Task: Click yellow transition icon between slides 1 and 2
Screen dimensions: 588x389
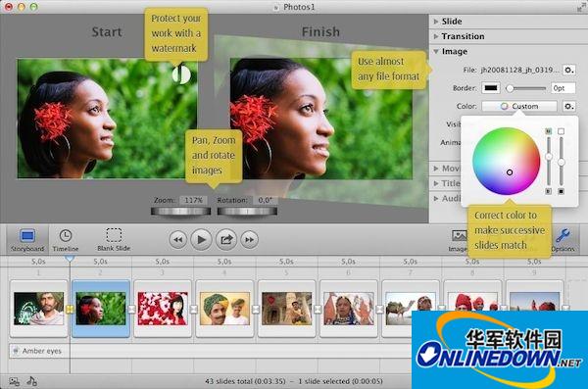Action: [x=70, y=309]
